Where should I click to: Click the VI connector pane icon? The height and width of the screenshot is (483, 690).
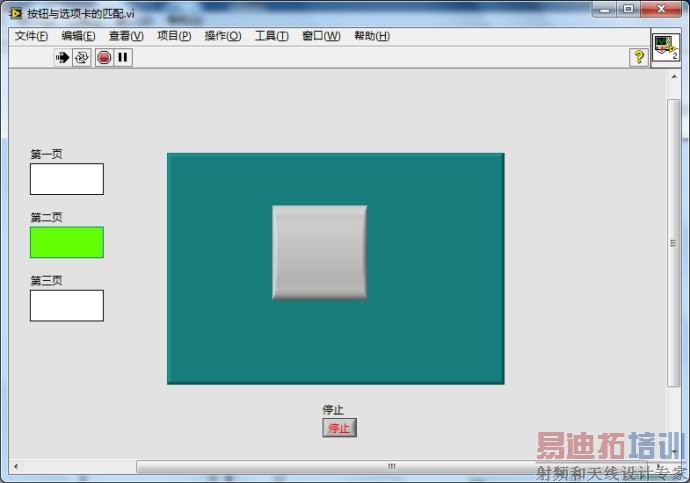coord(665,47)
